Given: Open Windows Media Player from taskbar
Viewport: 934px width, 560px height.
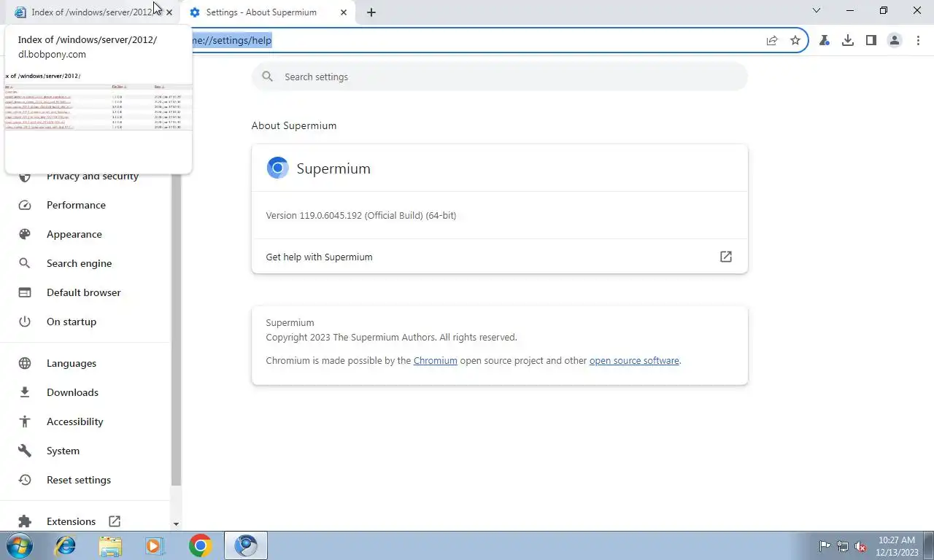Looking at the screenshot, I should pos(155,545).
